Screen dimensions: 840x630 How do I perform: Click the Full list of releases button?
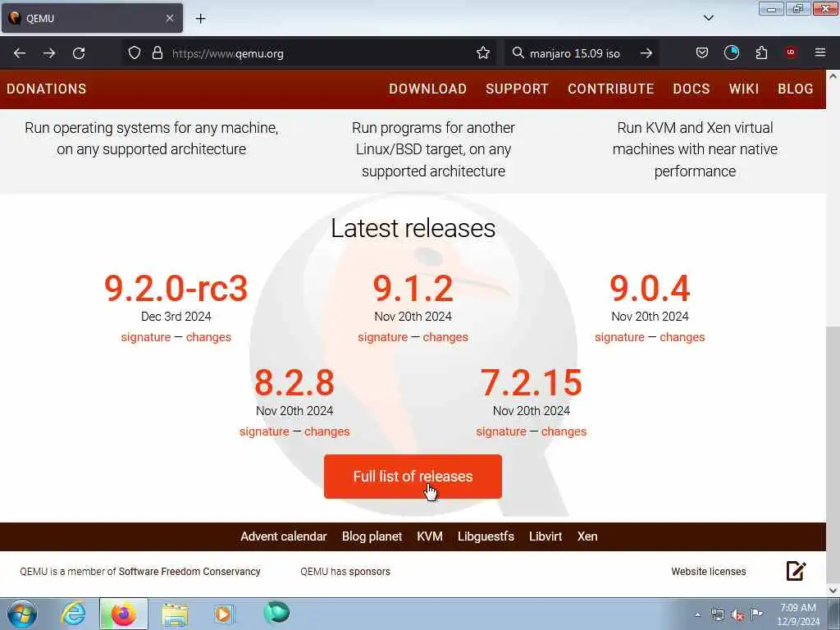pyautogui.click(x=413, y=477)
